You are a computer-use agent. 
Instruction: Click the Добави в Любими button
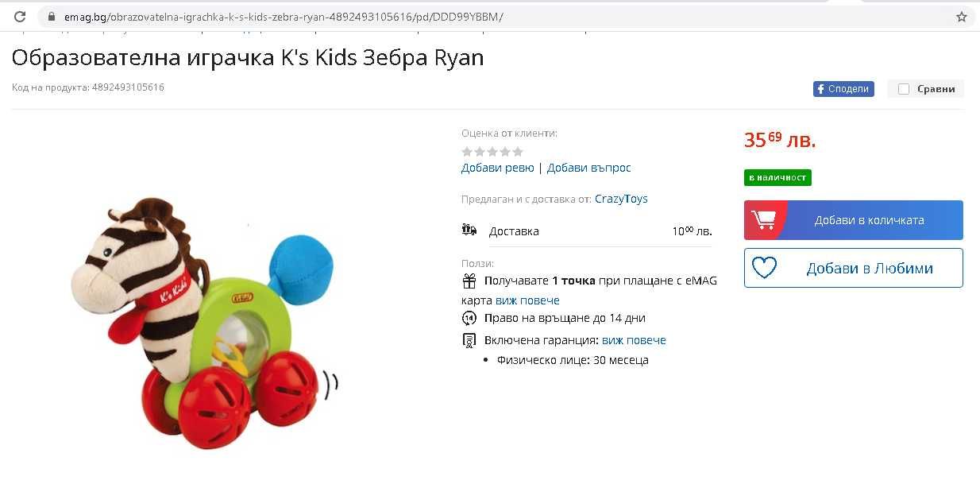[x=854, y=268]
